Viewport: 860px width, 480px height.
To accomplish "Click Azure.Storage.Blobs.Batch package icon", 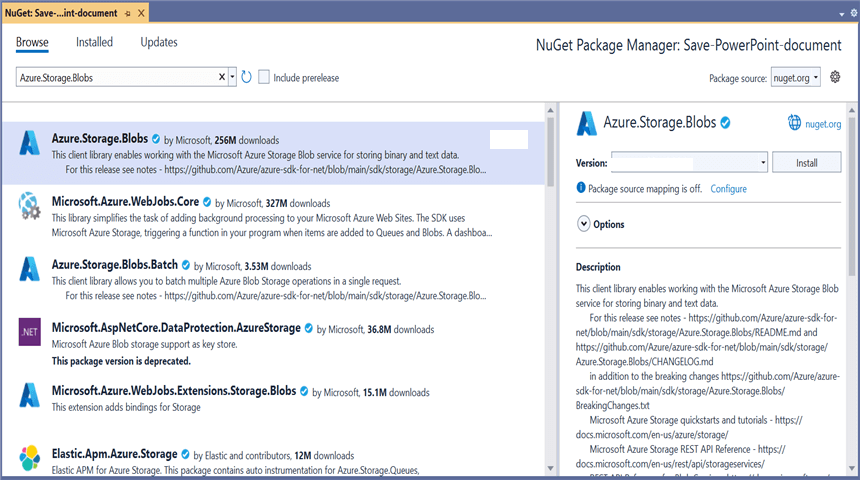I will click(x=30, y=269).
